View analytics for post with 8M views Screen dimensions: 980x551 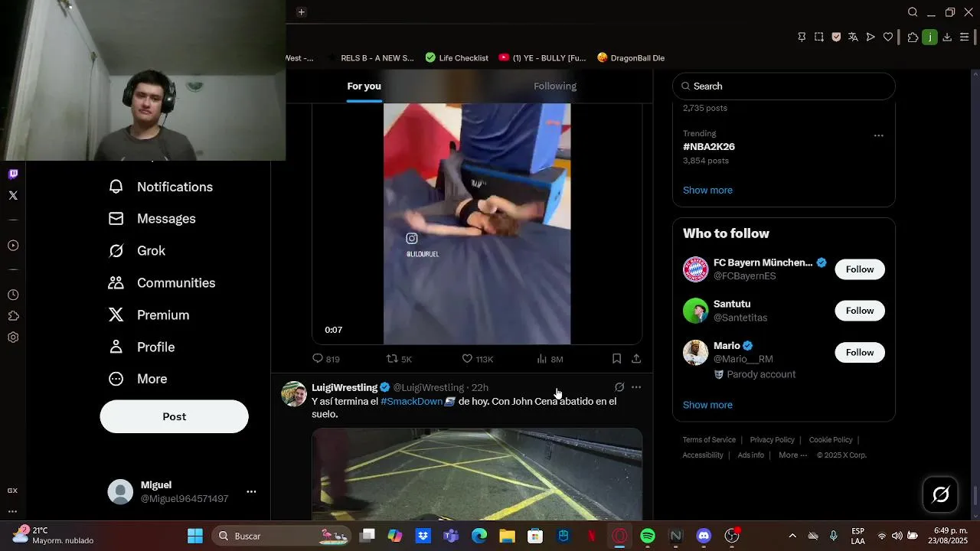click(x=550, y=359)
